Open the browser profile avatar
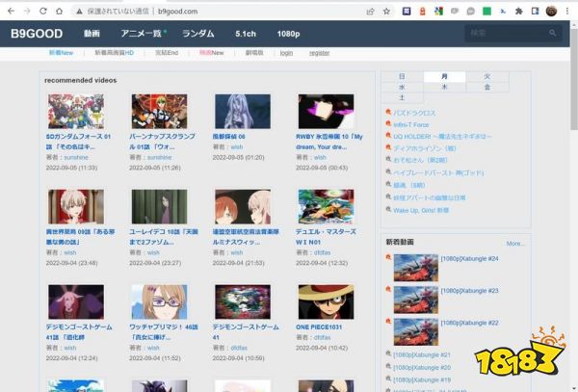 coord(551,12)
